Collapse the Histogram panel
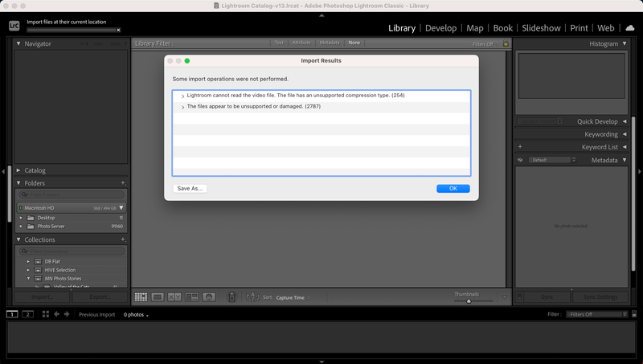This screenshot has width=643, height=364. tap(625, 43)
